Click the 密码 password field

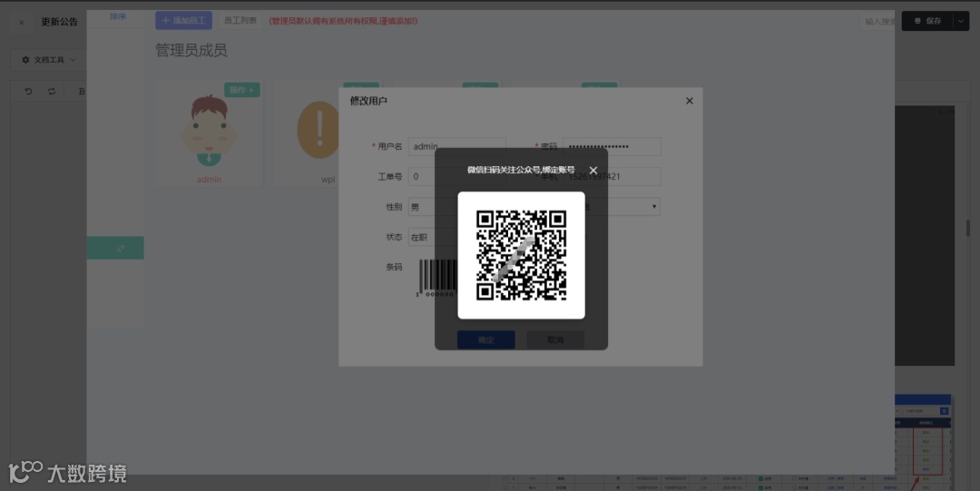tap(612, 146)
